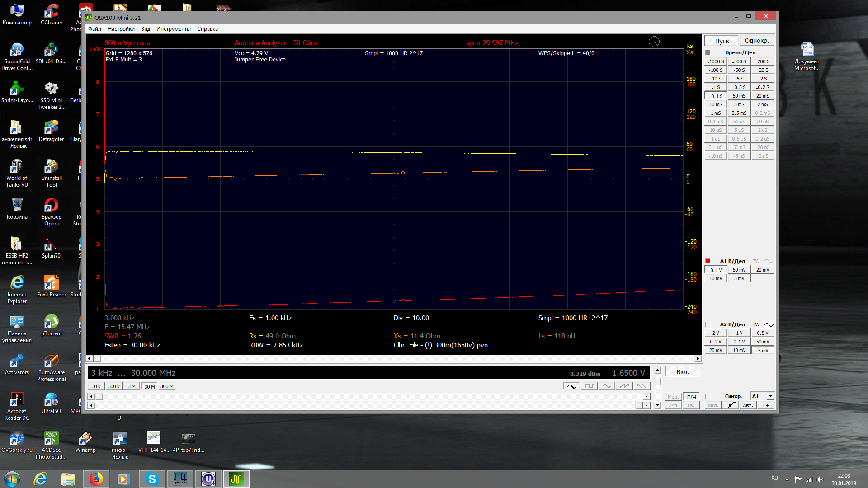Screen dimensions: 868x488
Task: Select the square wave generator button
Action: [589, 386]
